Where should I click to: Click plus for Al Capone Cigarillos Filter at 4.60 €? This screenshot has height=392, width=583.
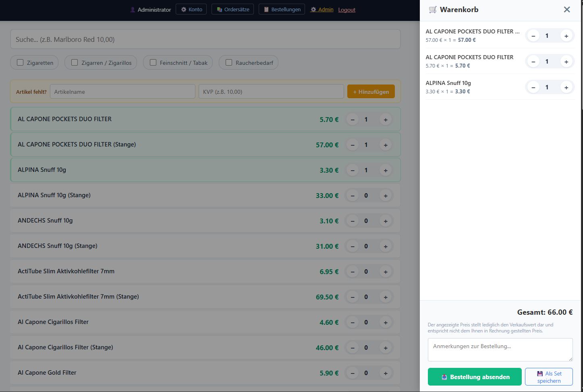click(386, 322)
